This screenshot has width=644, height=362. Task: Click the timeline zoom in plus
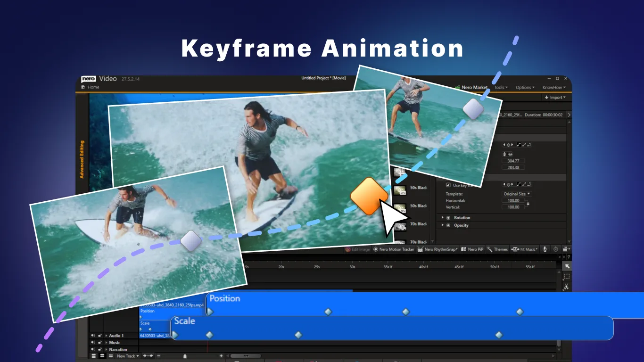(x=221, y=356)
